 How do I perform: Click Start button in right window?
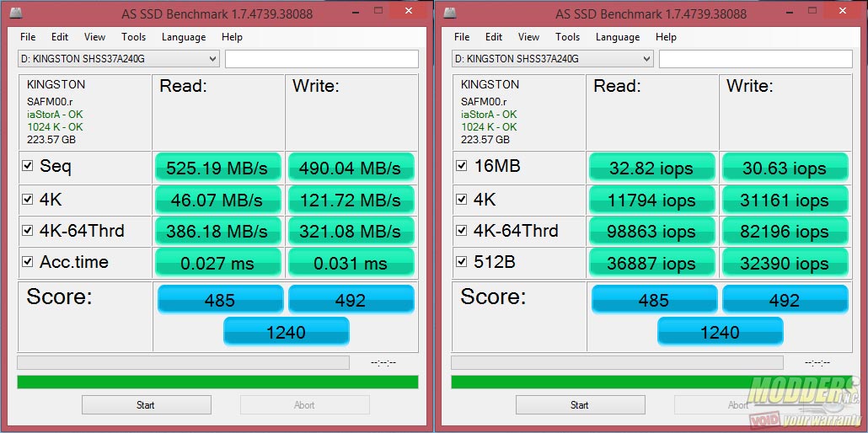click(x=580, y=404)
